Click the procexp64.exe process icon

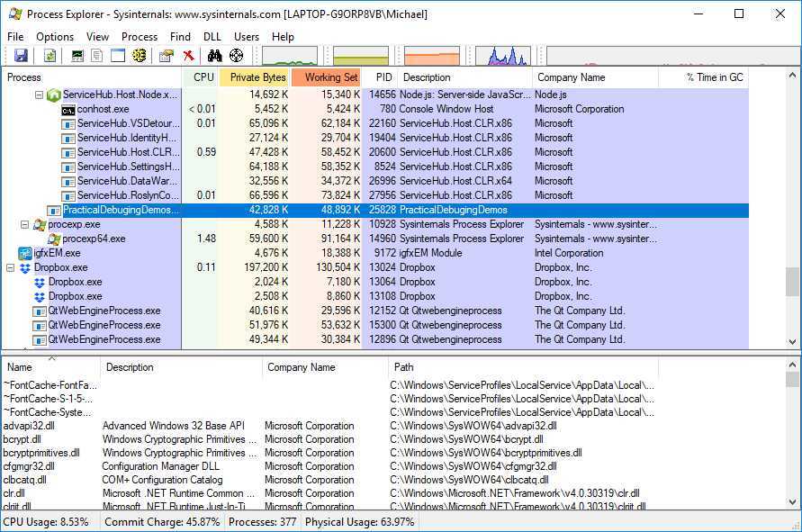click(x=54, y=239)
